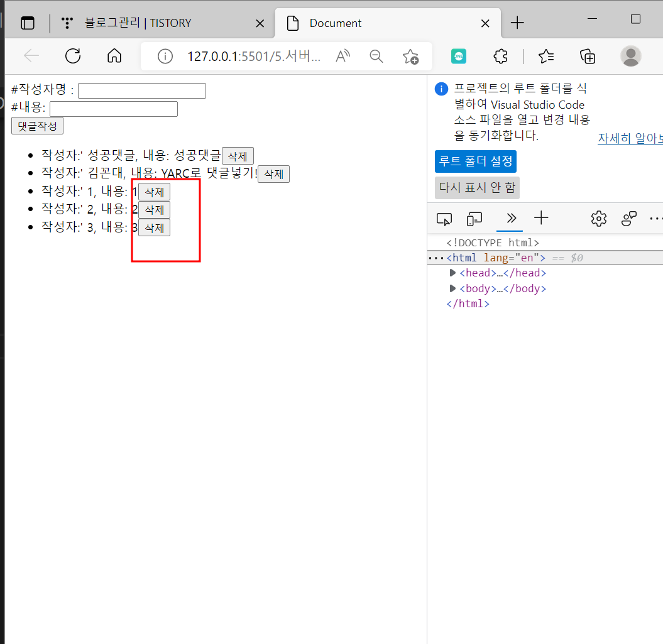Viewport: 663px width, 644px height.
Task: Open the 자세히 알아보기 link
Action: (x=630, y=138)
